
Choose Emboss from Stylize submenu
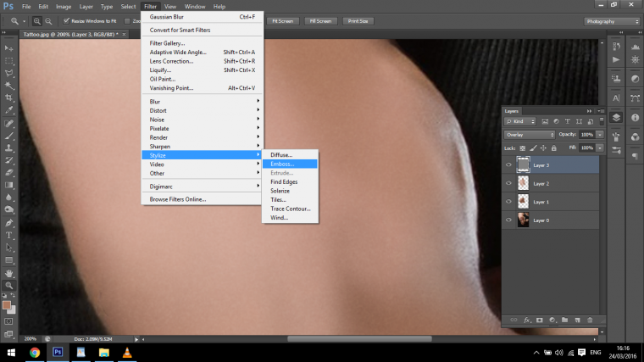290,164
